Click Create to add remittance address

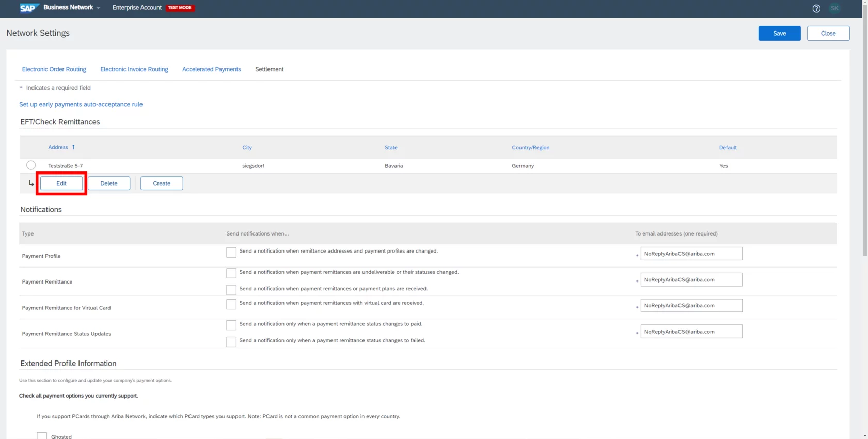(162, 183)
